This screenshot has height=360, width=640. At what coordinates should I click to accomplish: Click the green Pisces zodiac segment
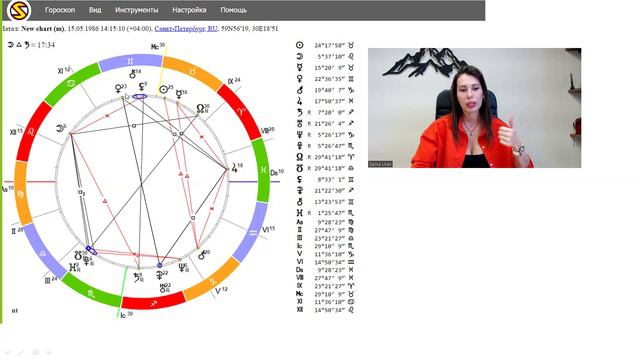pyautogui.click(x=263, y=170)
